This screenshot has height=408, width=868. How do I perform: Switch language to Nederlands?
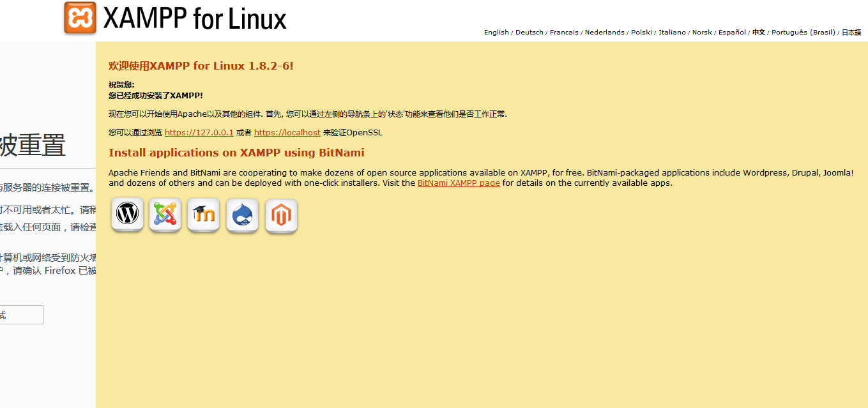tap(605, 33)
